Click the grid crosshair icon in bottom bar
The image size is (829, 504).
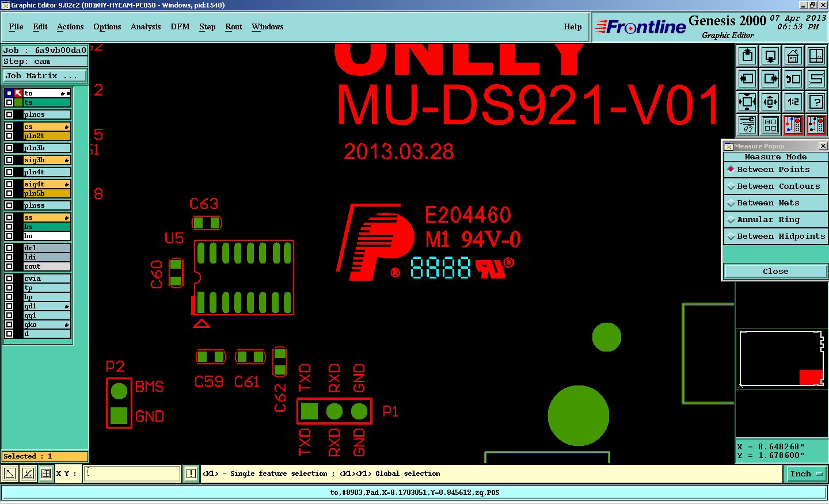coord(46,474)
